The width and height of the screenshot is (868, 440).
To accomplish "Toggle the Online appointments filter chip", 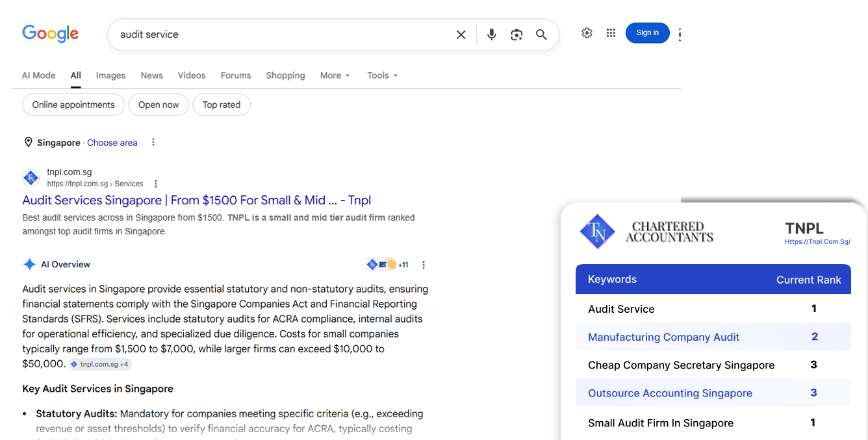I will pos(73,104).
